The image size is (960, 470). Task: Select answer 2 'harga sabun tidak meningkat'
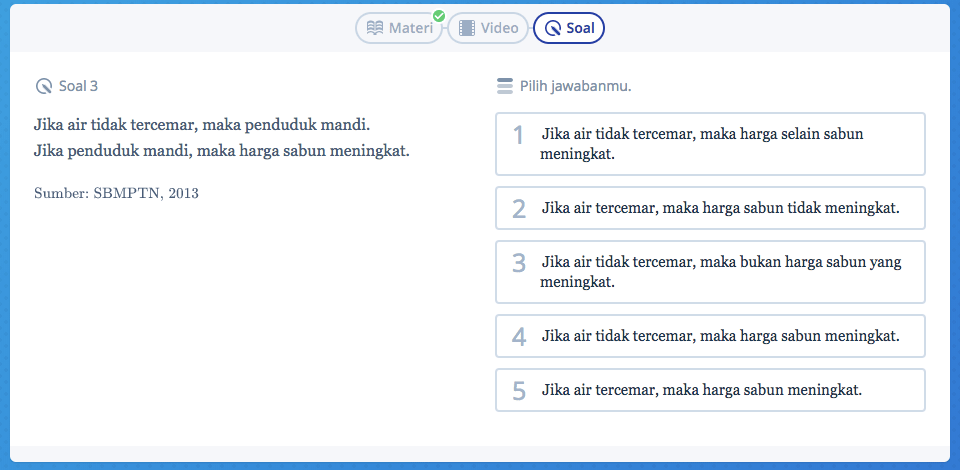(x=710, y=208)
